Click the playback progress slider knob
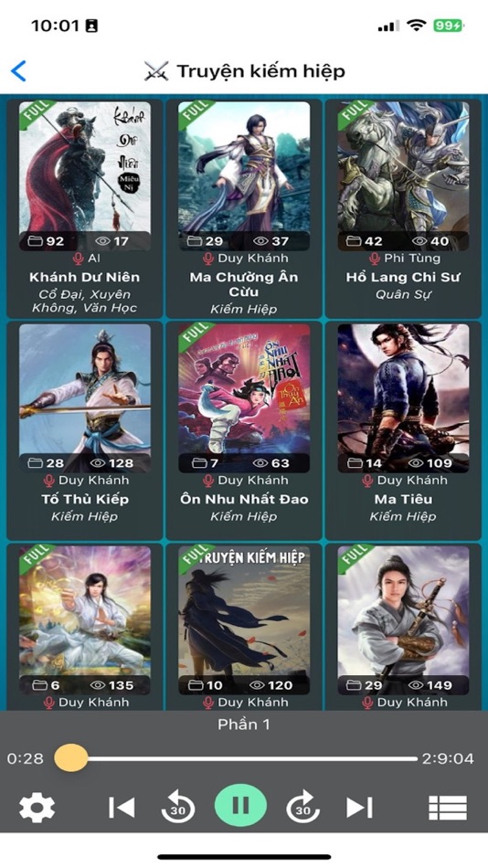The height and width of the screenshot is (868, 488). (x=71, y=757)
